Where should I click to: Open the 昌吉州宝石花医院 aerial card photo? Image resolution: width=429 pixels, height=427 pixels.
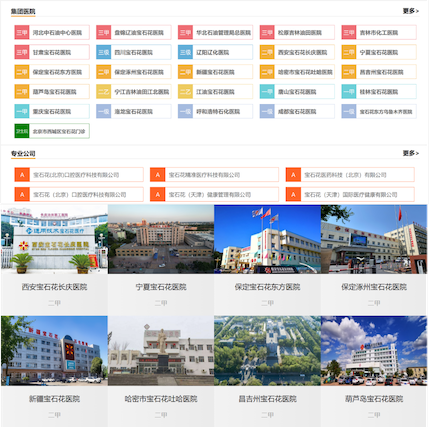coord(267,351)
